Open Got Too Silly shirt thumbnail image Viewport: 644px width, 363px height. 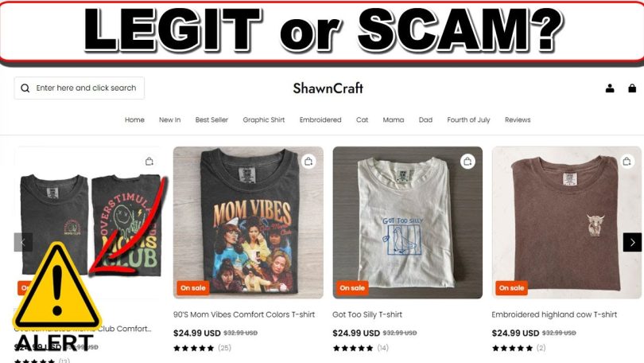tap(407, 222)
